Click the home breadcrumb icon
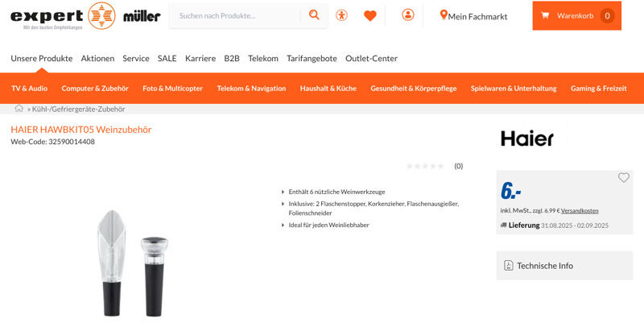 coord(19,109)
